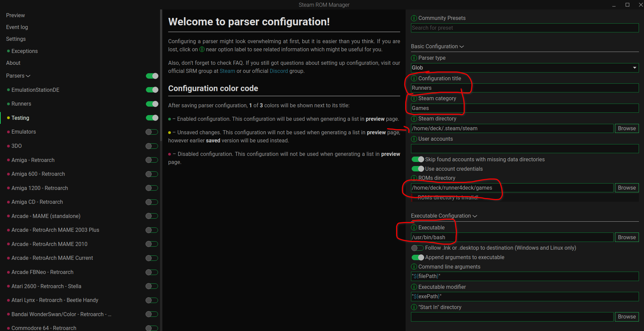Open the Parser type Glob dropdown

(525, 68)
